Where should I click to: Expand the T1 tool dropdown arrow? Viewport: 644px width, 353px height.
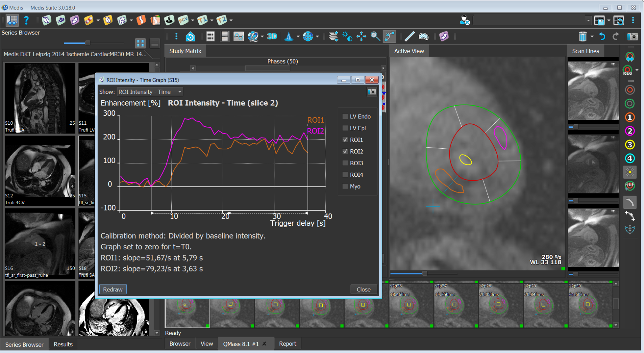[211, 20]
